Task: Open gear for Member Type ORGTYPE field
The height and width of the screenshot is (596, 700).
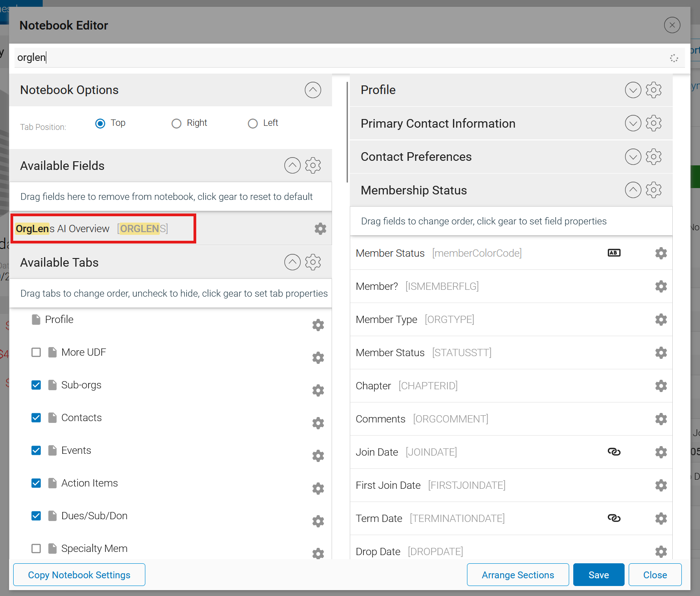Action: tap(661, 319)
